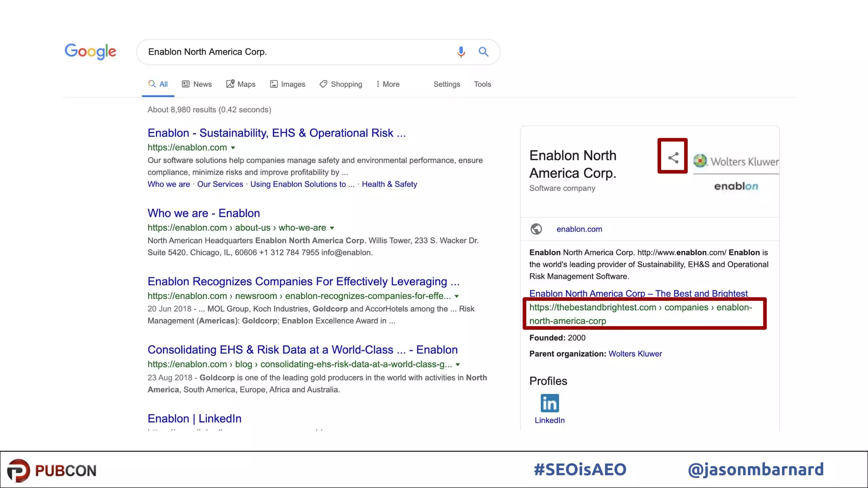
Task: Open the Who we are - Enablon result
Action: coord(203,213)
